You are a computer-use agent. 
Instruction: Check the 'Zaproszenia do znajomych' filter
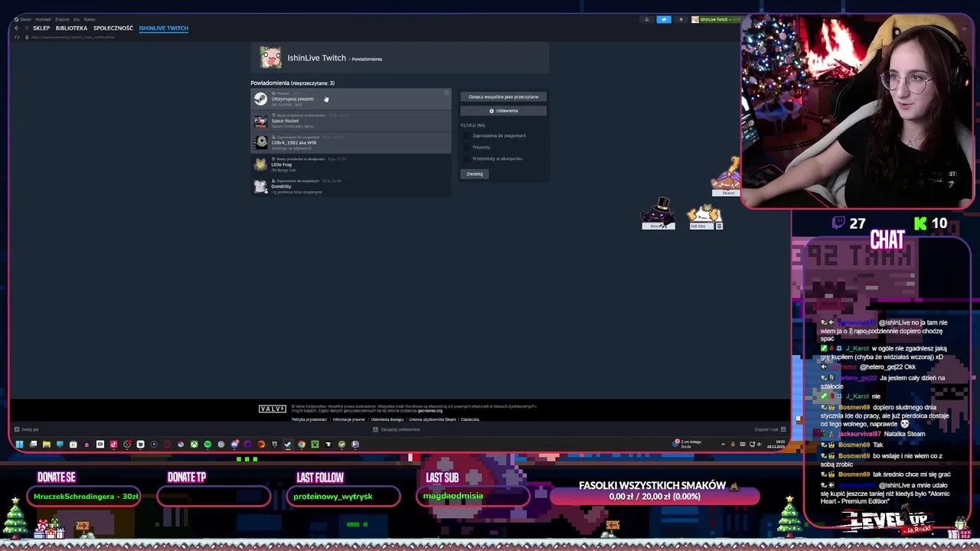click(x=467, y=135)
